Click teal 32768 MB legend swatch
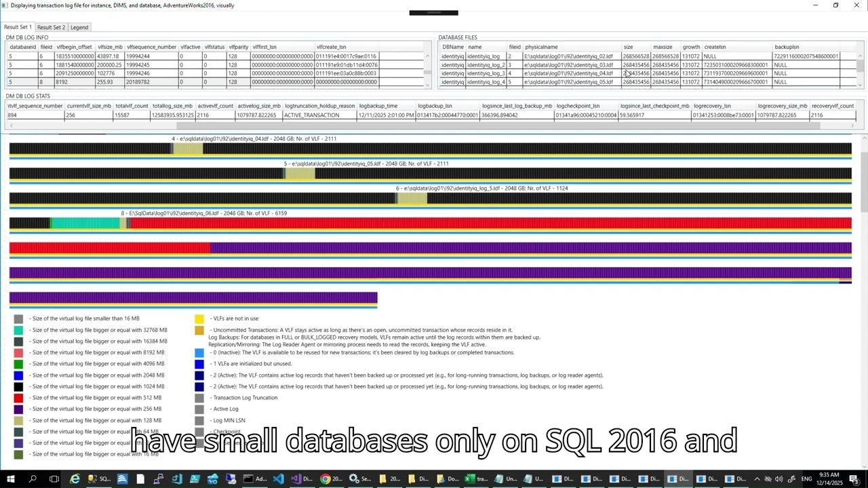868x488 pixels. pos(18,330)
